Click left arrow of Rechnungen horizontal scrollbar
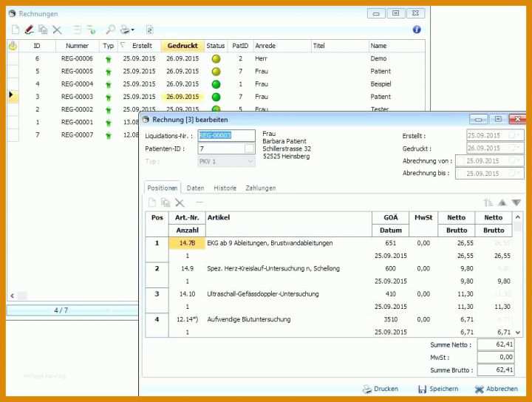 click(13, 296)
